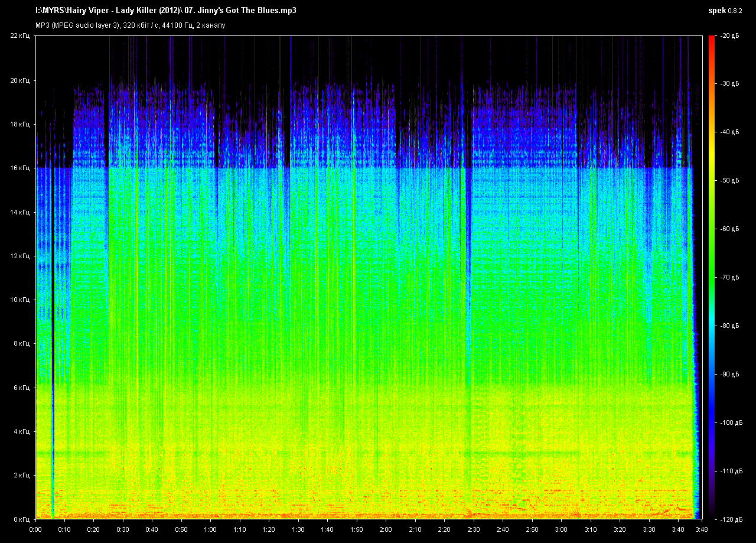Click the 8 кГц frequency axis label
This screenshot has height=543, width=756.
pyautogui.click(x=22, y=344)
